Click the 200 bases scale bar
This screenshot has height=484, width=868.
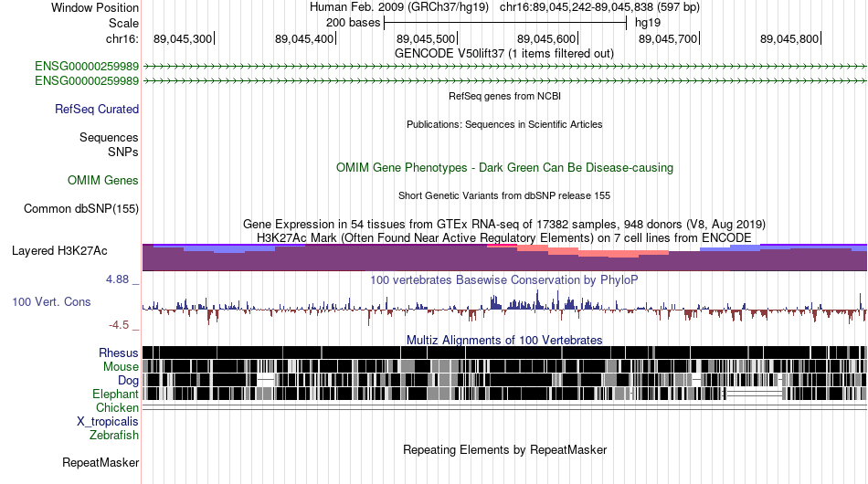[505, 23]
